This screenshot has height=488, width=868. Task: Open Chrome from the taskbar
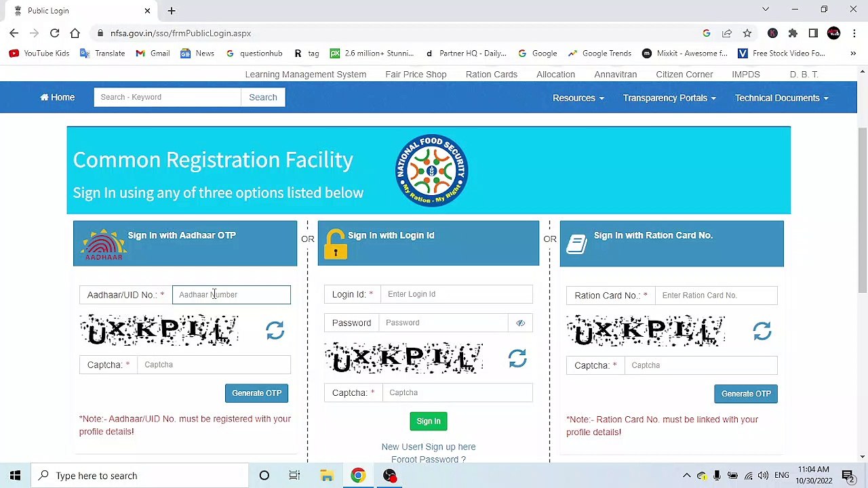[358, 476]
